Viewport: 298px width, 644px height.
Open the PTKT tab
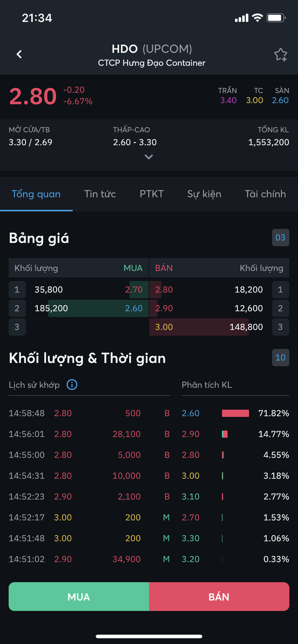coord(152,194)
